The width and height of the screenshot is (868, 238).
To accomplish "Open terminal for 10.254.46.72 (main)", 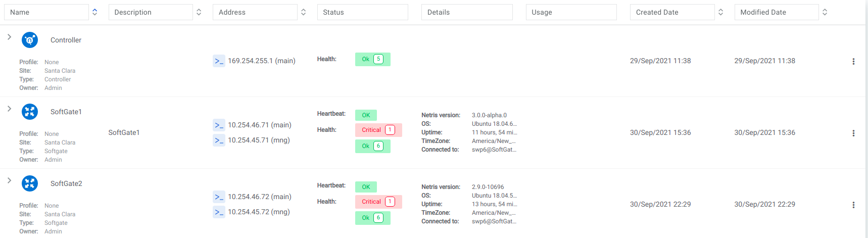I will (219, 197).
